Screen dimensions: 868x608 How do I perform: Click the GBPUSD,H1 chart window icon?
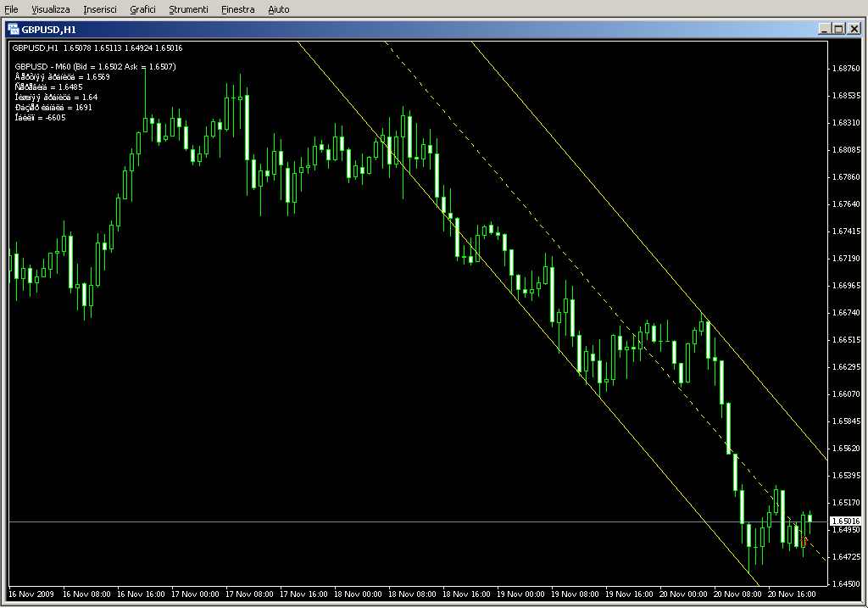click(x=13, y=29)
